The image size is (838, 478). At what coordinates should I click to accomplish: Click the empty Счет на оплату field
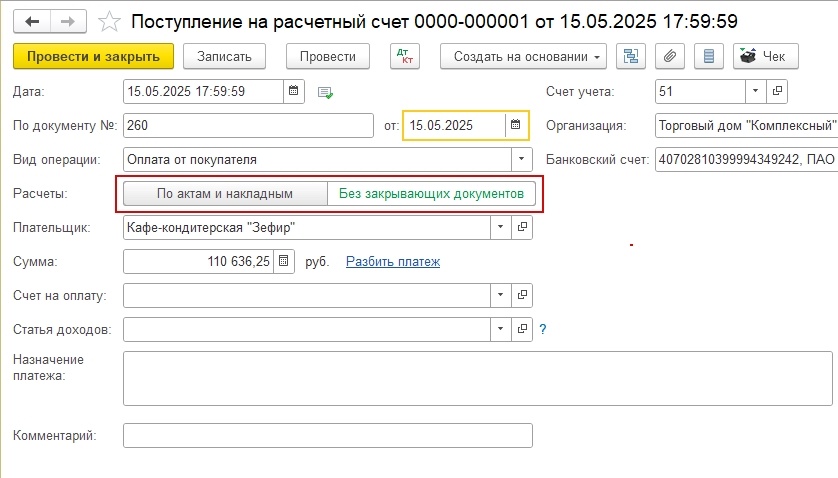[307, 295]
